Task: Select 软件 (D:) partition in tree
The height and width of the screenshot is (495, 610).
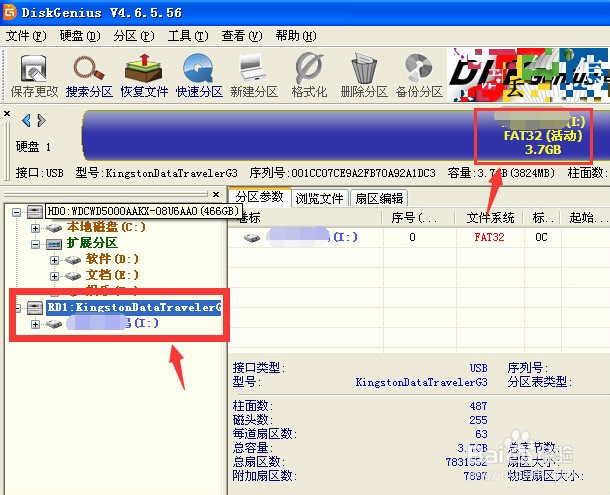Action: click(112, 259)
